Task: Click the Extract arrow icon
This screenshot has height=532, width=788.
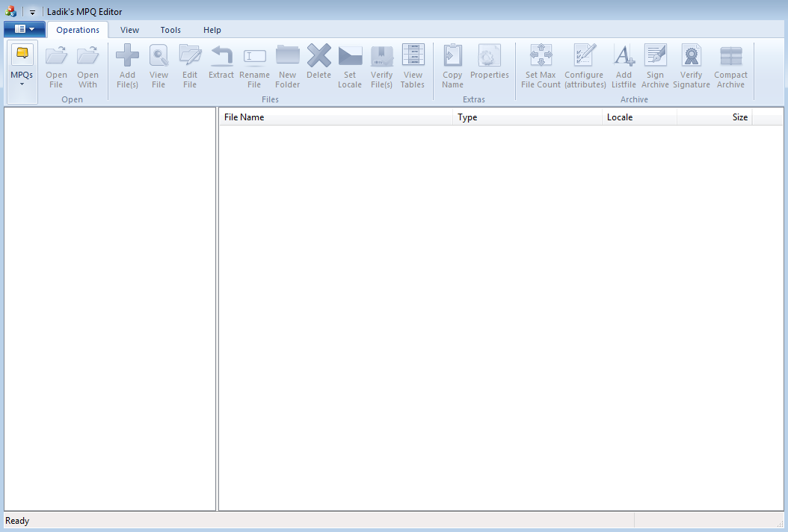Action: [221, 55]
